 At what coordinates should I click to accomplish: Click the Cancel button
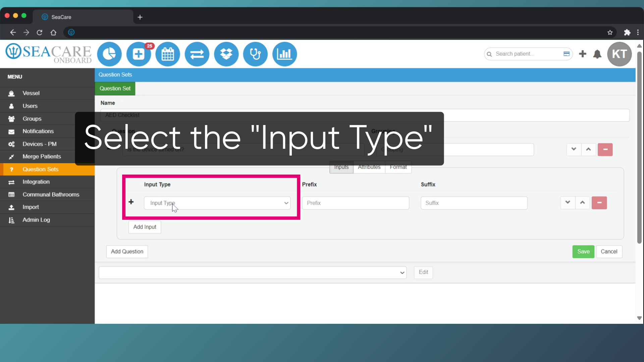click(x=609, y=252)
